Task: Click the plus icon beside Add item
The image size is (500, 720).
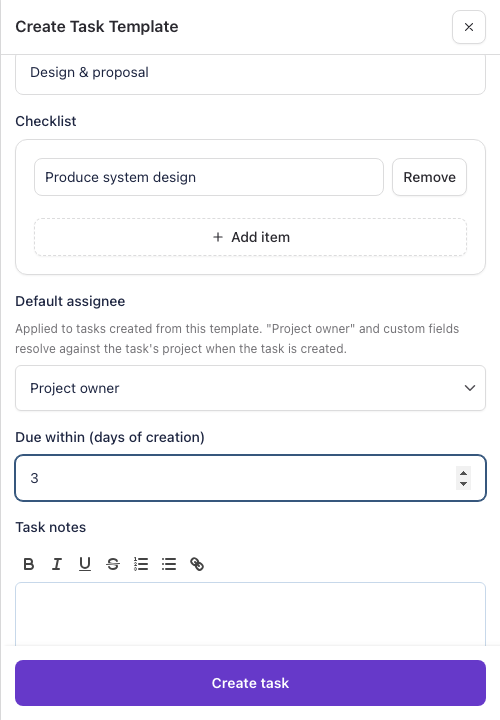Action: (x=218, y=237)
